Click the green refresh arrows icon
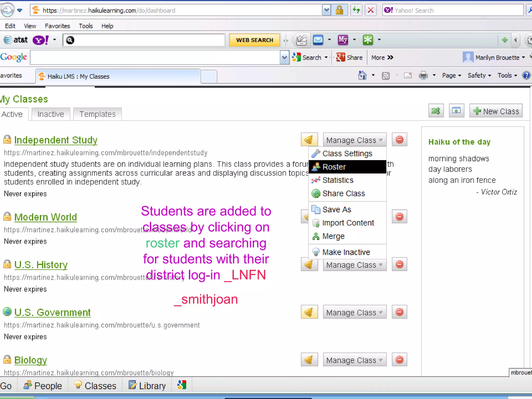Screen dimensions: 532x399 click(356, 10)
